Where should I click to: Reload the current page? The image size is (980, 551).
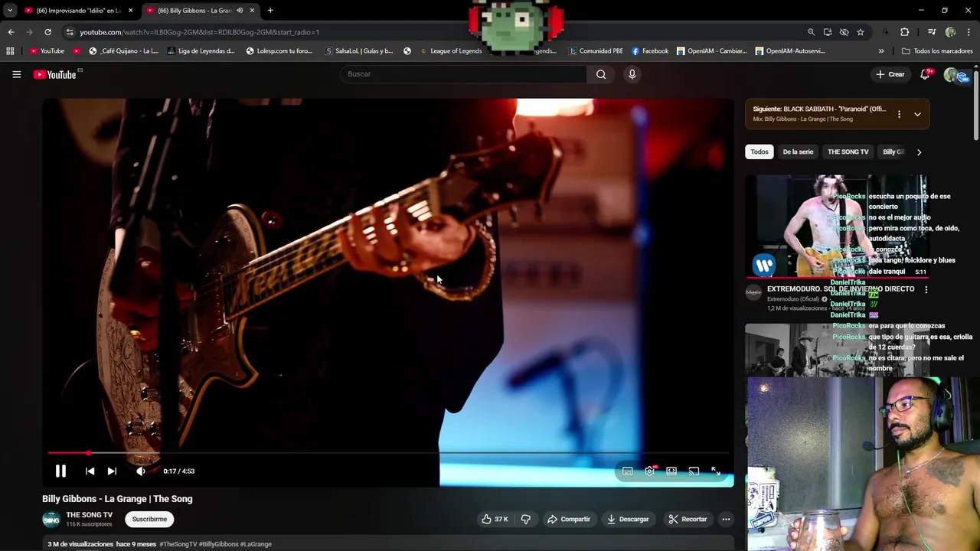tap(47, 32)
